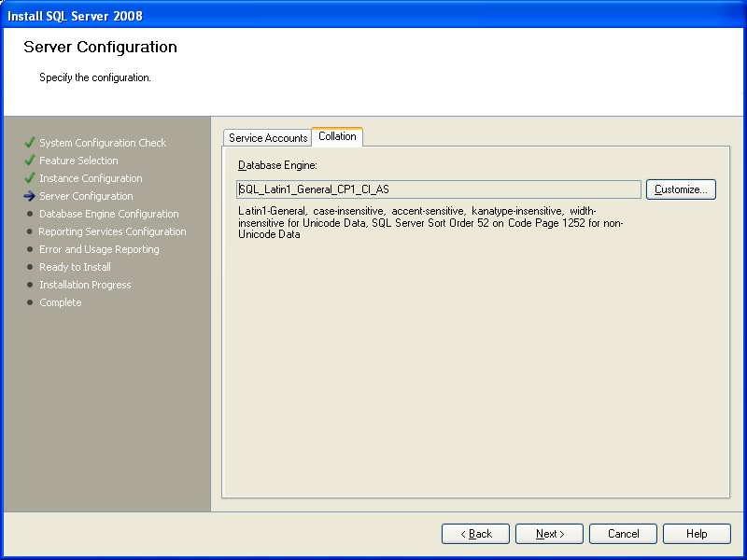The image size is (747, 560).
Task: Select the Collation tab
Action: click(x=337, y=136)
